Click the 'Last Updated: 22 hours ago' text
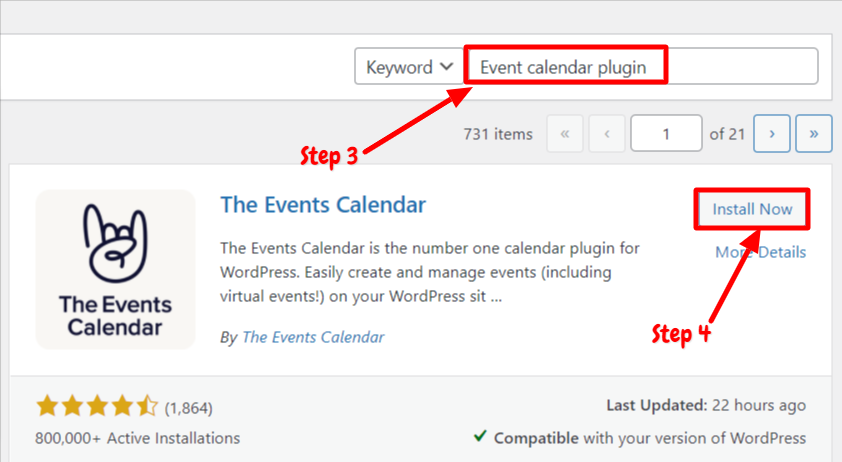 click(x=706, y=405)
